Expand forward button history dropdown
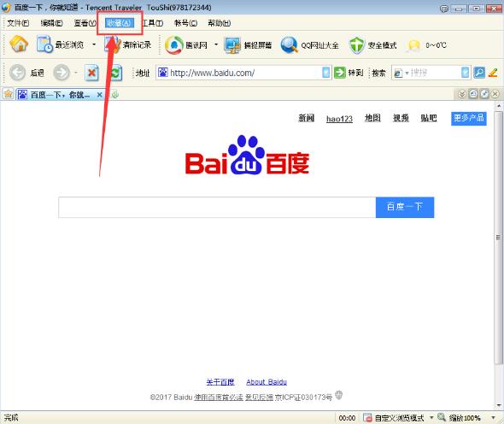The height and width of the screenshot is (424, 504). click(76, 73)
